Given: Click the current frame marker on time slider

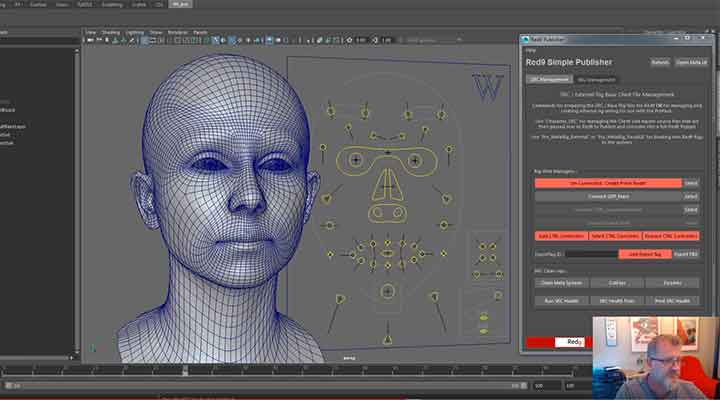Looking at the screenshot, I should [x=183, y=370].
